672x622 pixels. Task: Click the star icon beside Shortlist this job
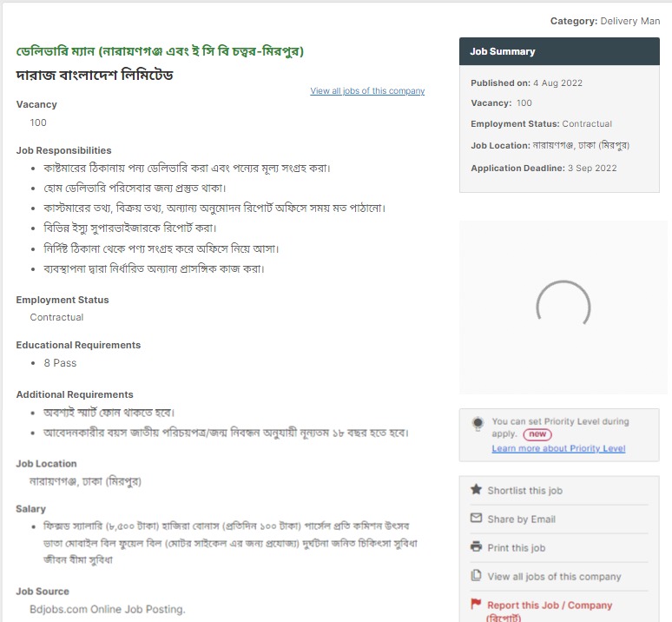(x=476, y=489)
